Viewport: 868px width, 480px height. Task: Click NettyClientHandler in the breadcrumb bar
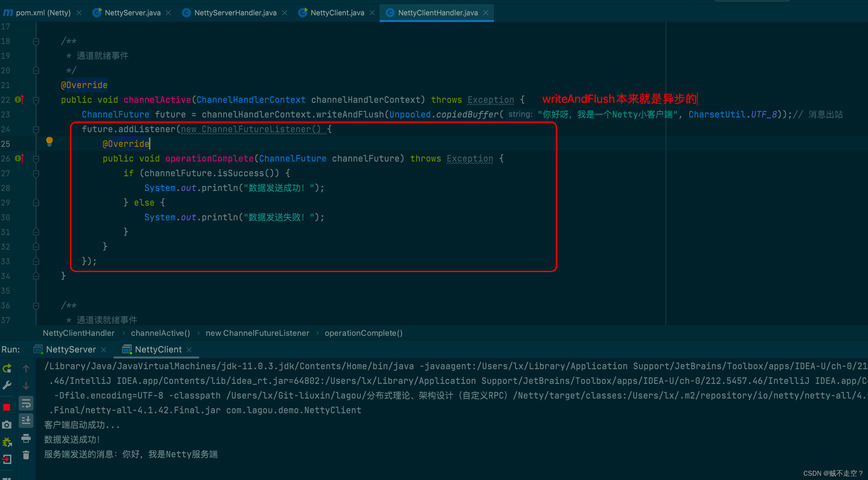79,333
